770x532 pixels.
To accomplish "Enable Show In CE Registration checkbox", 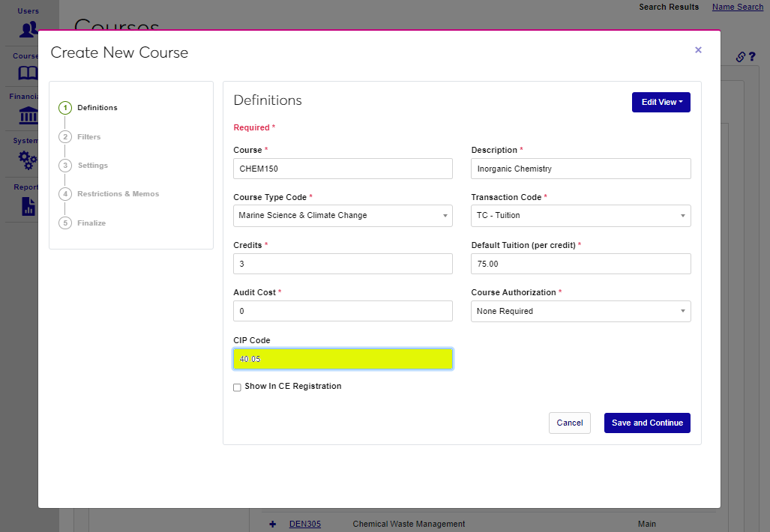I will [237, 387].
